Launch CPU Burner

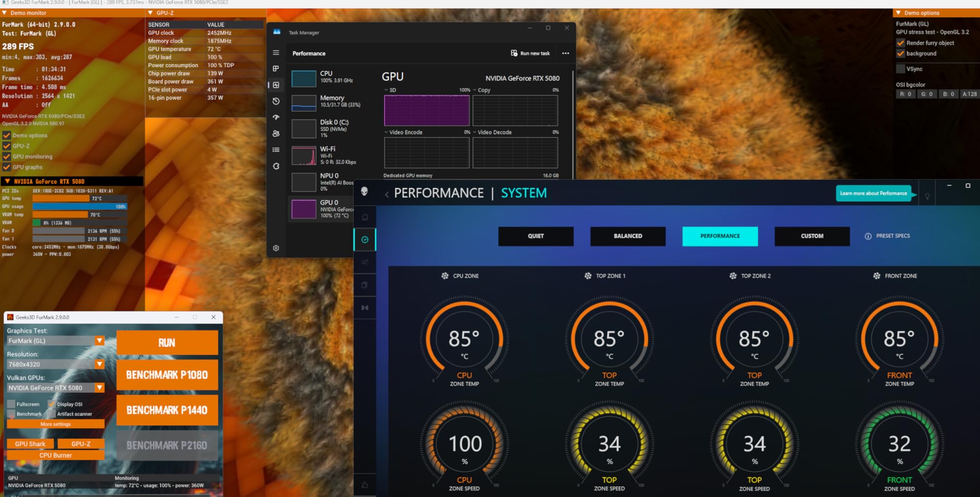(56, 456)
